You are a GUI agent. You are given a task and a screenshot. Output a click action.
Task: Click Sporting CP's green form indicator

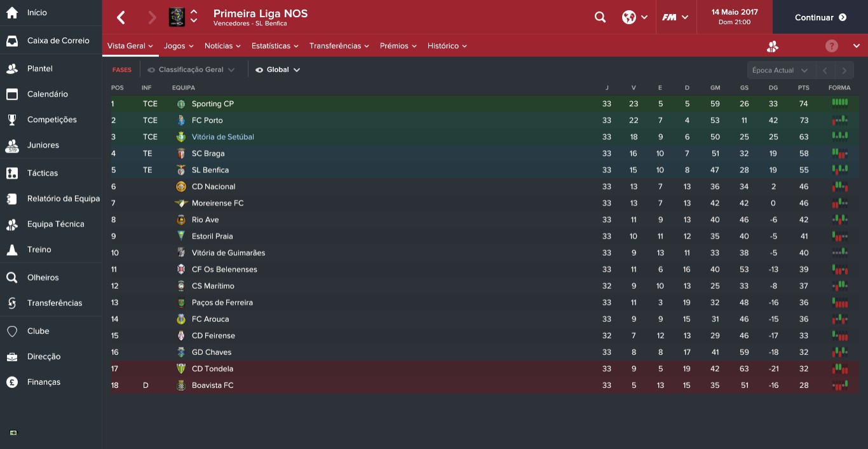839,103
